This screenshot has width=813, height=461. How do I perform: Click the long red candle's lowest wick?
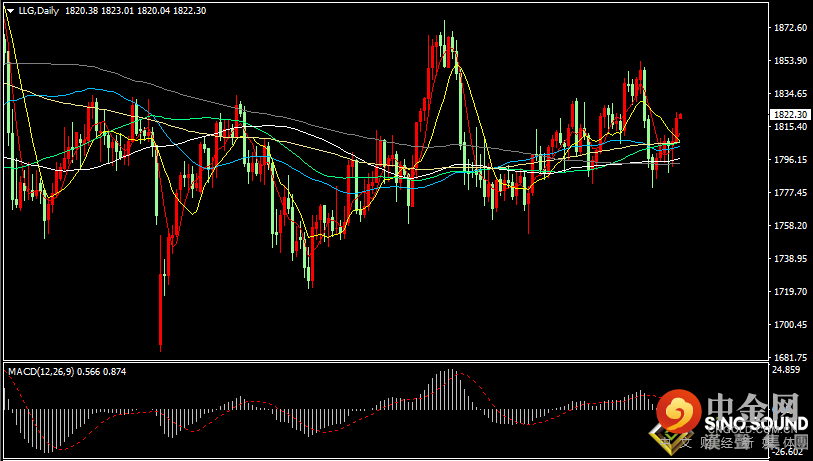161,348
